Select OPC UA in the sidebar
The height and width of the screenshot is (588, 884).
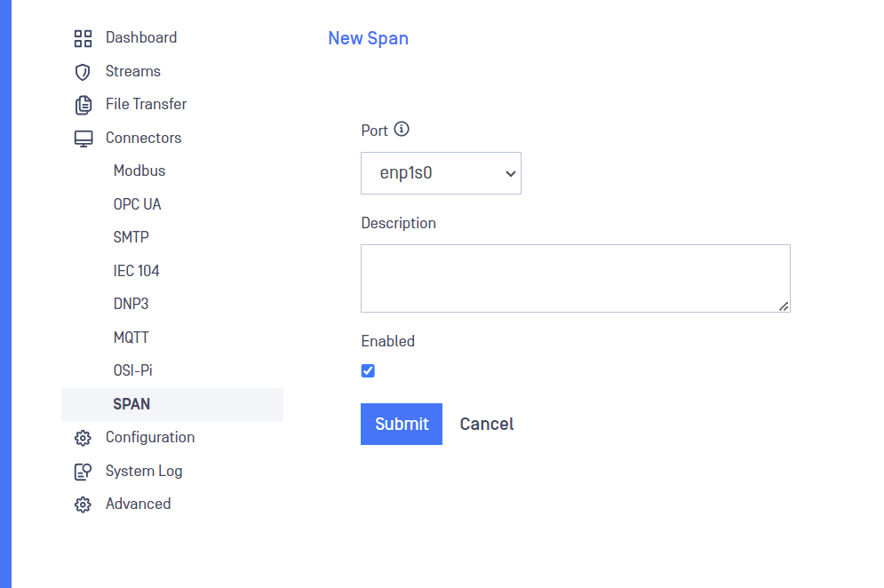[137, 204]
